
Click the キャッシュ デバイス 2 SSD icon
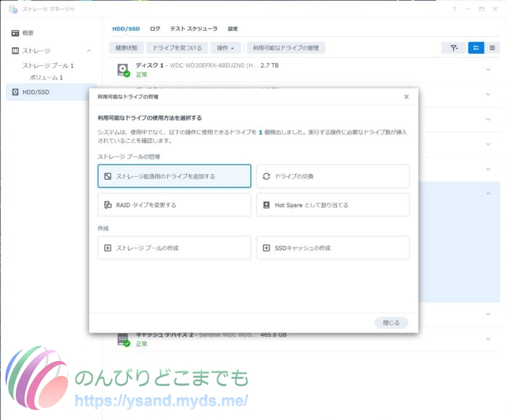pyautogui.click(x=123, y=340)
